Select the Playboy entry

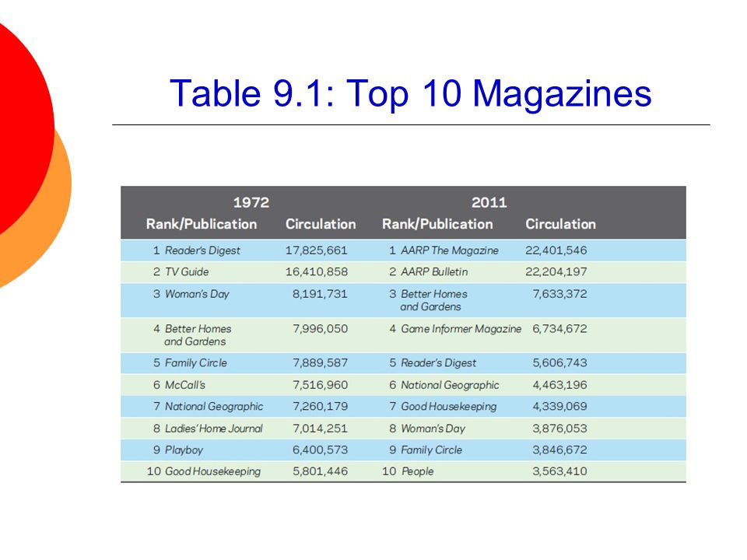[184, 450]
